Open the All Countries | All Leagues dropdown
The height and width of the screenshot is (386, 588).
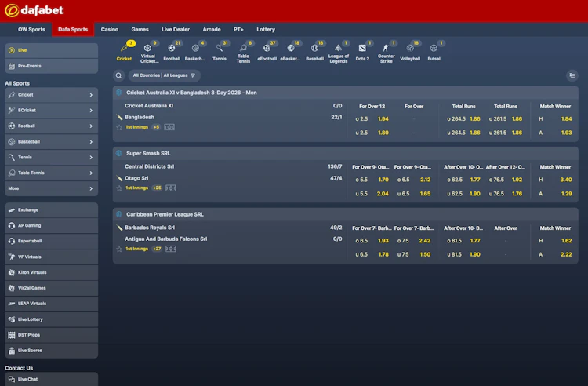(x=165, y=75)
